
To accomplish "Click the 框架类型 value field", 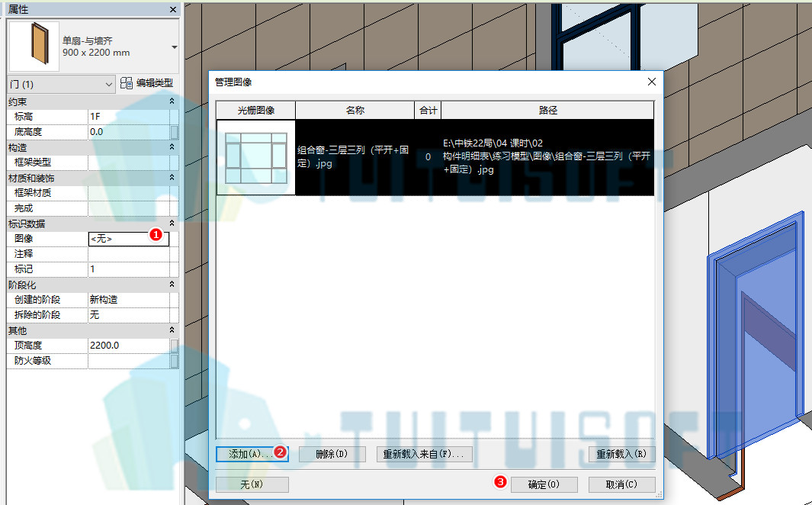I will click(129, 162).
